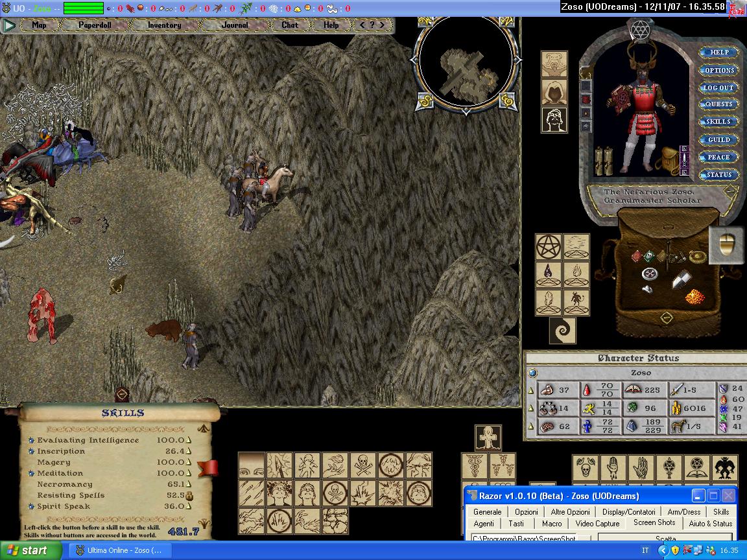Click the QUESTS button on paperdoll
This screenshot has width=747, height=560.
point(719,104)
